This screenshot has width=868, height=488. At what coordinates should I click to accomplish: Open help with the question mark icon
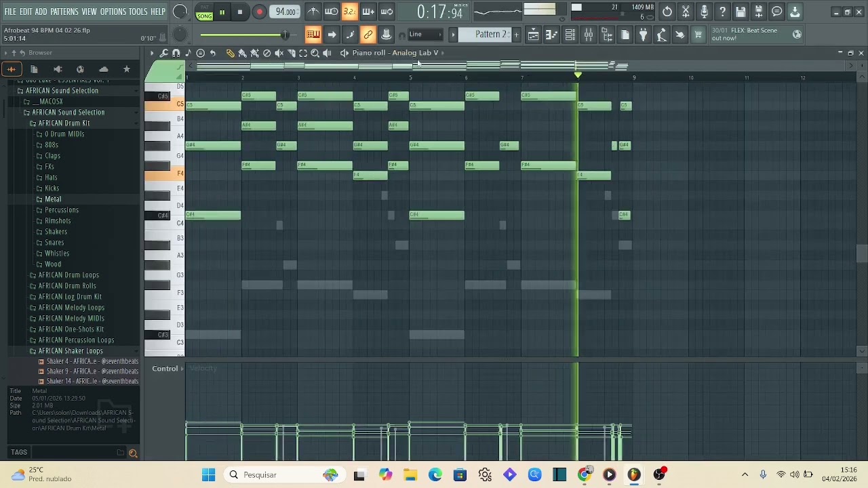(722, 12)
